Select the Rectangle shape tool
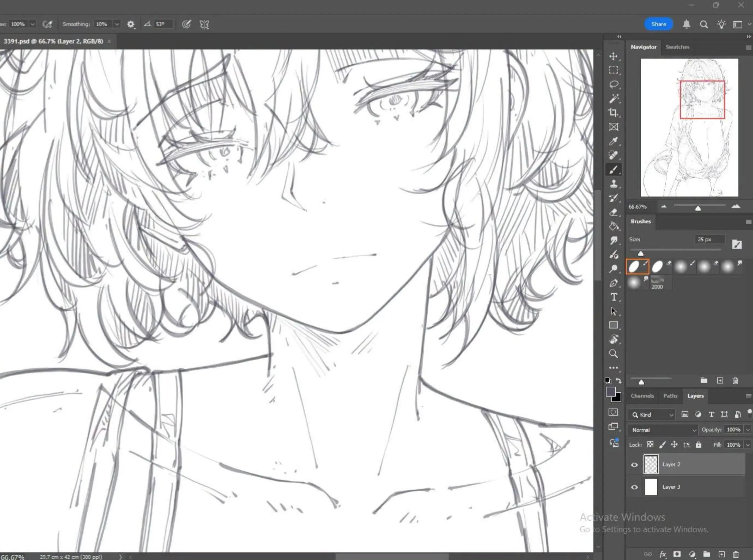The height and width of the screenshot is (560, 753). (x=613, y=325)
